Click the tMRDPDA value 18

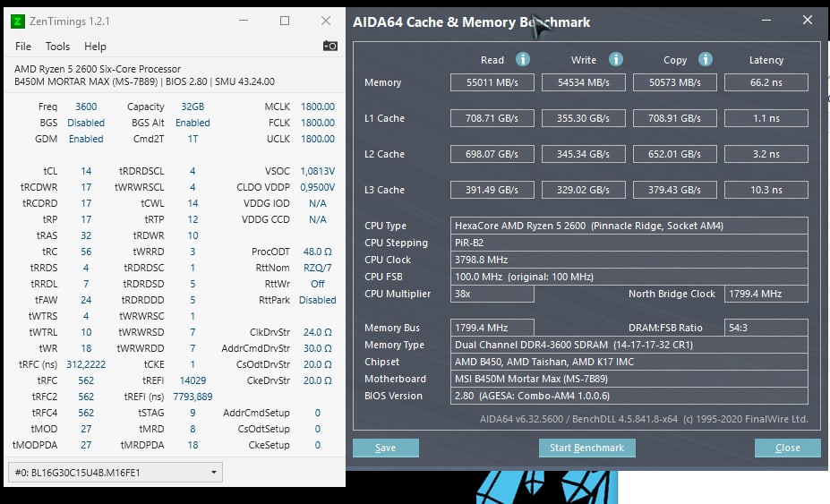(x=193, y=445)
